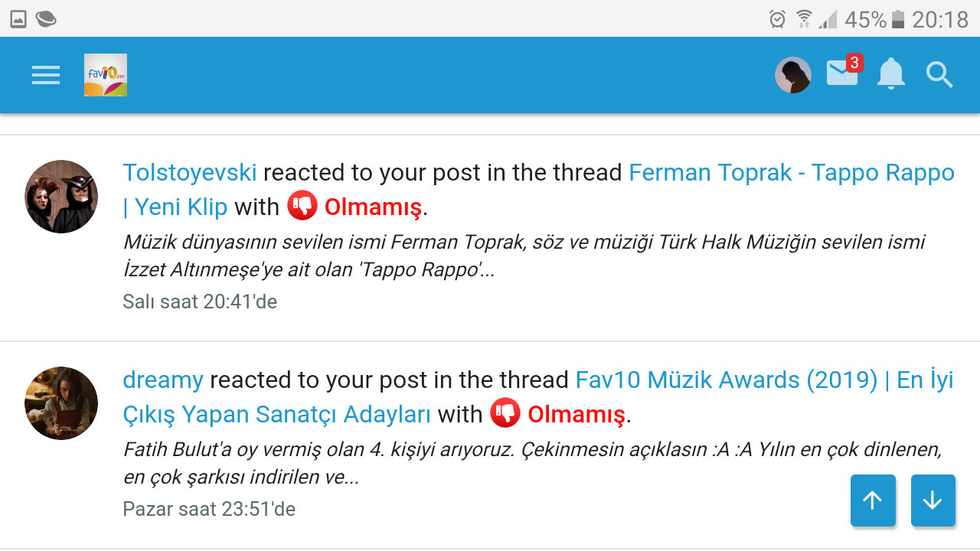The image size is (980, 551).
Task: Tap the alarm clock icon in the status bar
Action: pos(777,19)
